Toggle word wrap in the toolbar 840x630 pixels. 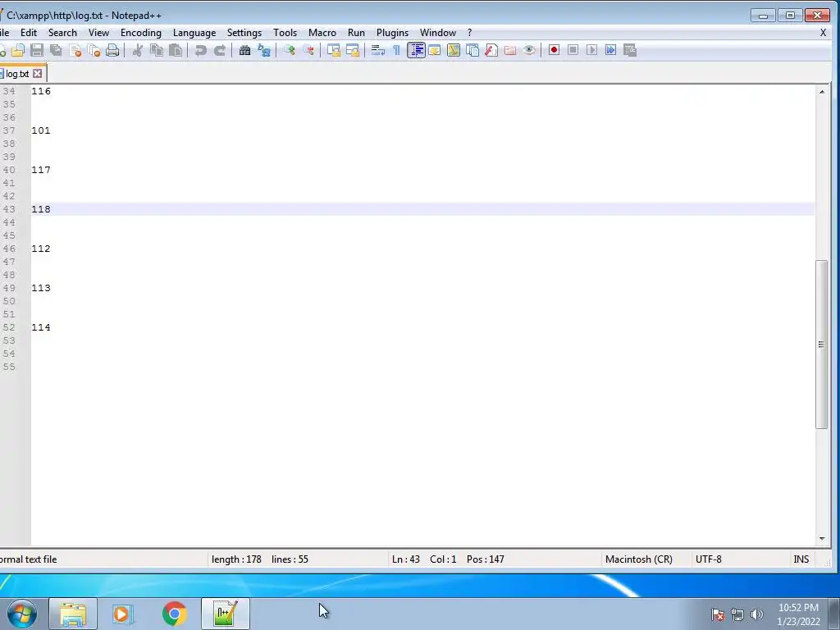pyautogui.click(x=377, y=50)
